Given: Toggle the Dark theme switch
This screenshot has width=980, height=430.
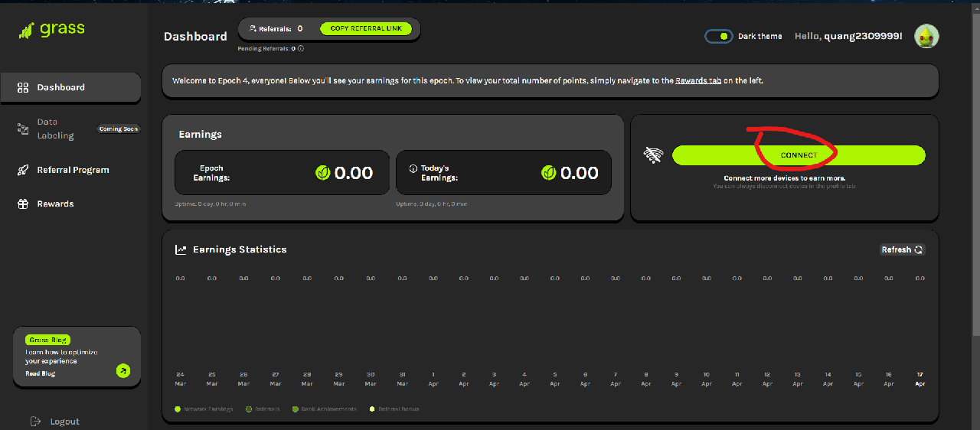Looking at the screenshot, I should tap(719, 36).
